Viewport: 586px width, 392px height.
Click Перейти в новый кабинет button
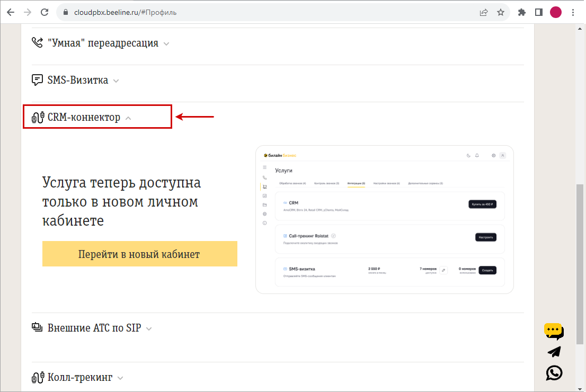point(140,254)
